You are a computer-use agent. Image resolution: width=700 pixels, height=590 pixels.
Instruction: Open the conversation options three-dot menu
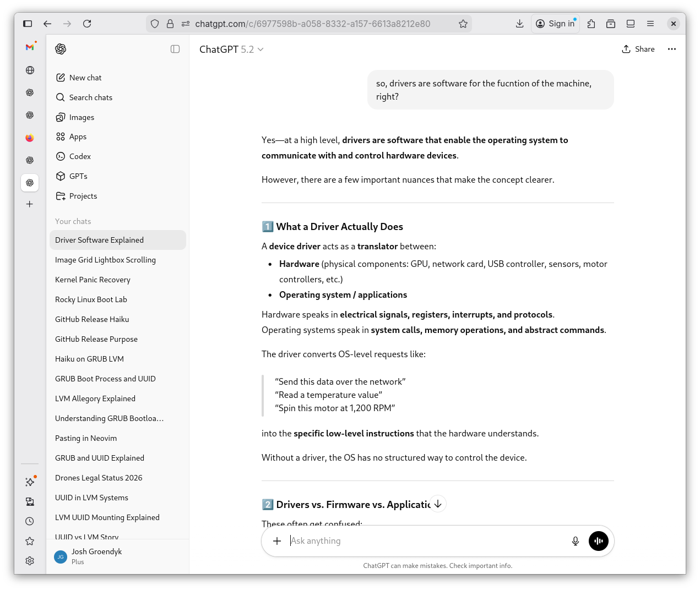[671, 49]
